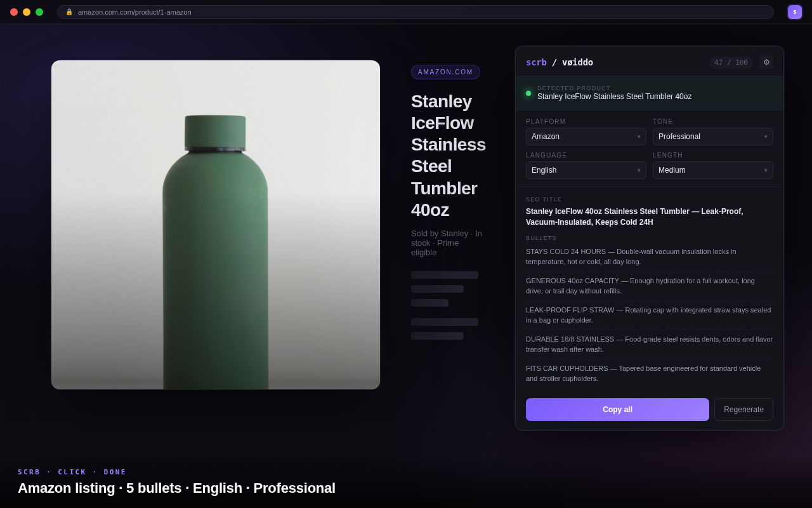Screen dimensions: 812x508
Task: Open the Tone dropdown set to Professional
Action: [x=712, y=136]
